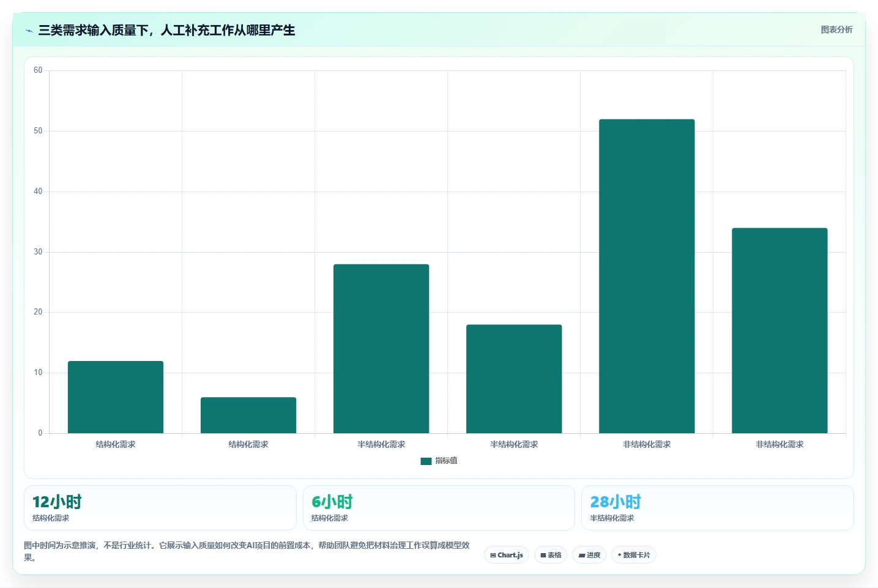
Task: Click the 60 value on the y-axis
Action: pyautogui.click(x=38, y=70)
